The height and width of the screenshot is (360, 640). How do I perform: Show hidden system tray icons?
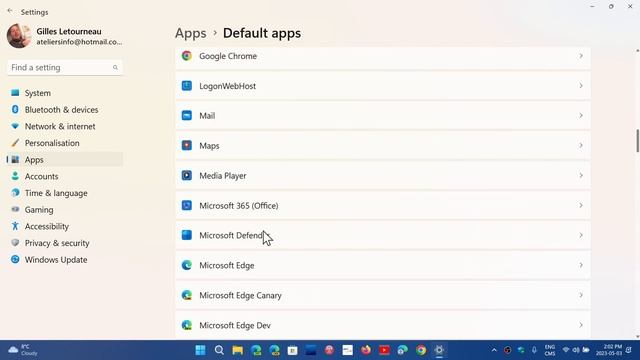tap(494, 350)
